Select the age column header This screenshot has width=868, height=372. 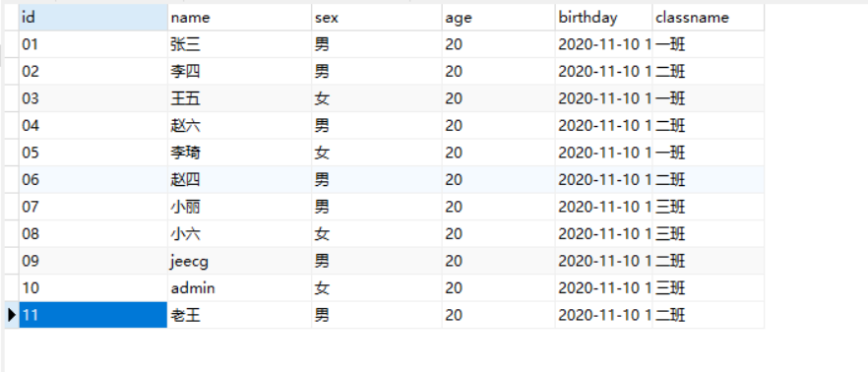[499, 17]
